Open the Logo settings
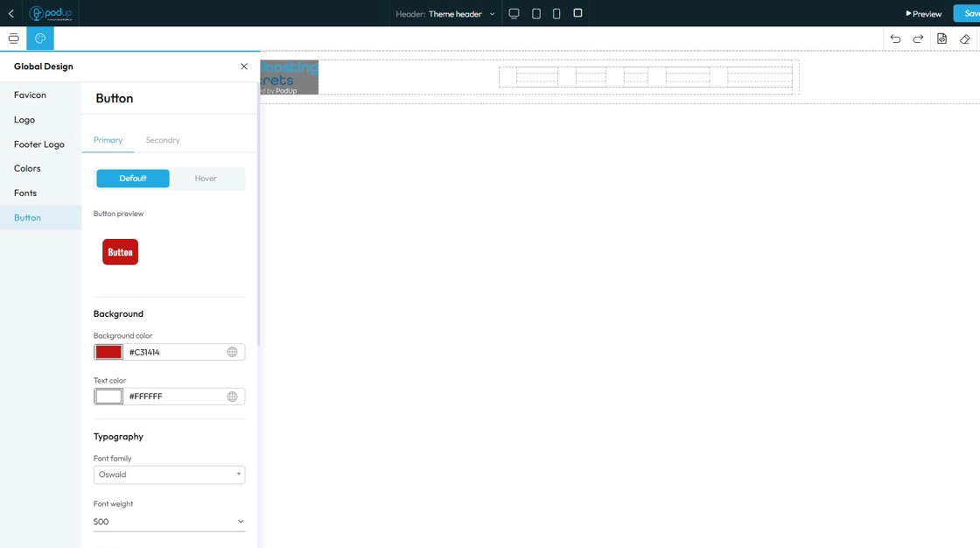The image size is (980, 548). (x=40, y=119)
